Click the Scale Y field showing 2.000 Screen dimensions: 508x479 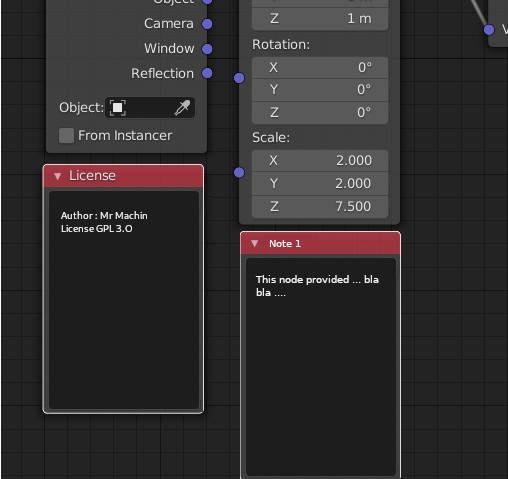320,183
